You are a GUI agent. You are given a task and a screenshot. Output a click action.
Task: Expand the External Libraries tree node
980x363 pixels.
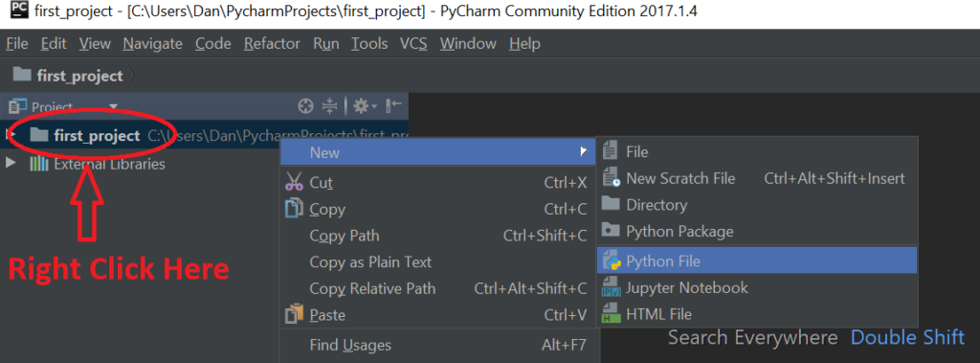coord(11,164)
